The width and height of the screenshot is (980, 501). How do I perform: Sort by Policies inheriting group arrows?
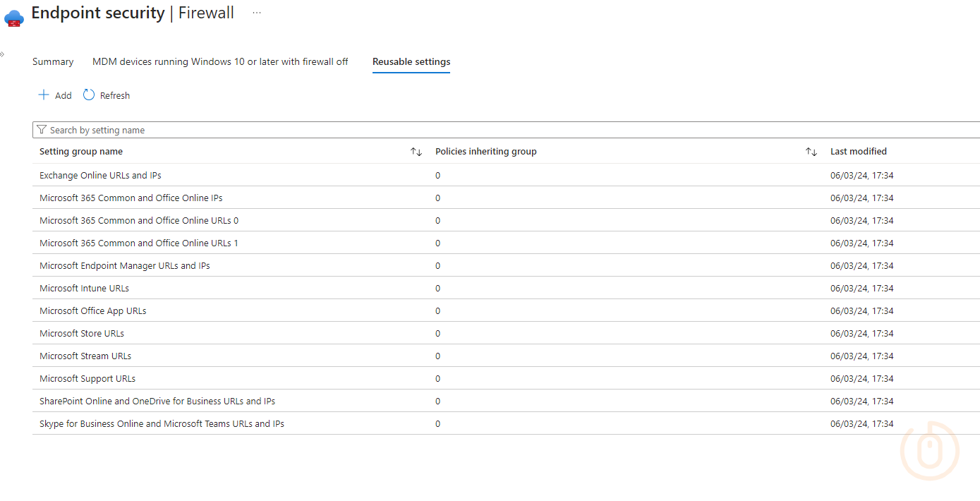tap(811, 152)
